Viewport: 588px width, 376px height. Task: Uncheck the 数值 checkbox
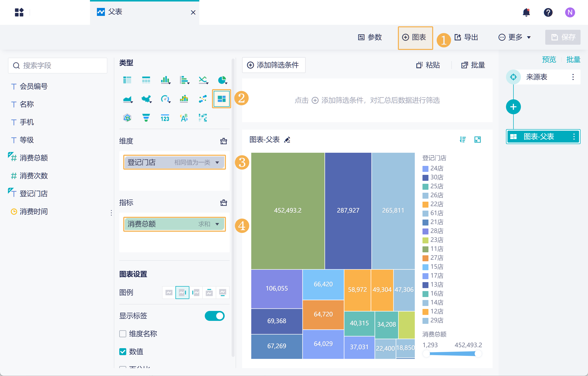click(x=123, y=351)
